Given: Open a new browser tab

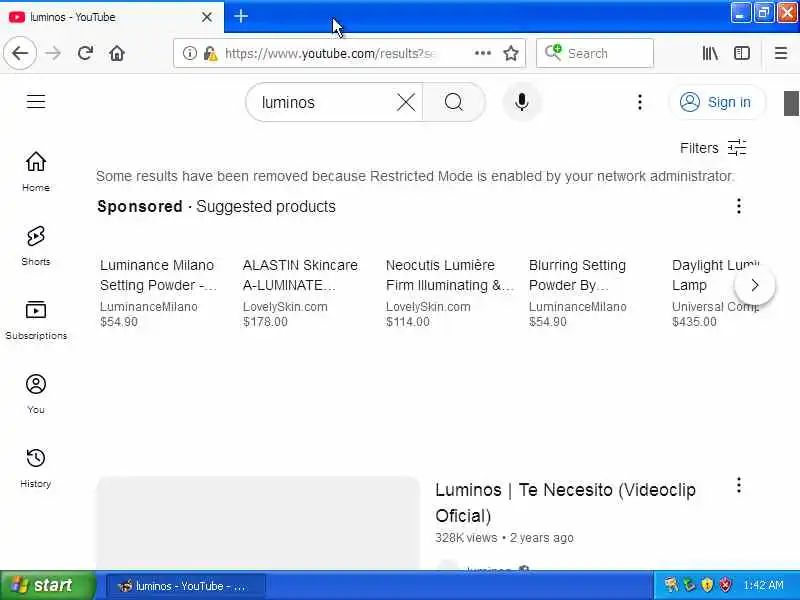Looking at the screenshot, I should coord(241,16).
